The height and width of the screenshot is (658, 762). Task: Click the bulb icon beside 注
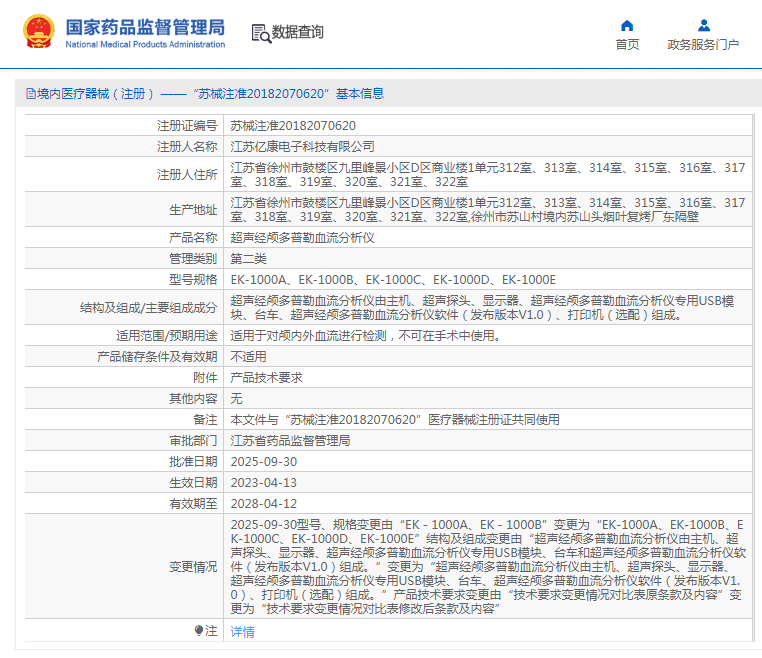[199, 631]
